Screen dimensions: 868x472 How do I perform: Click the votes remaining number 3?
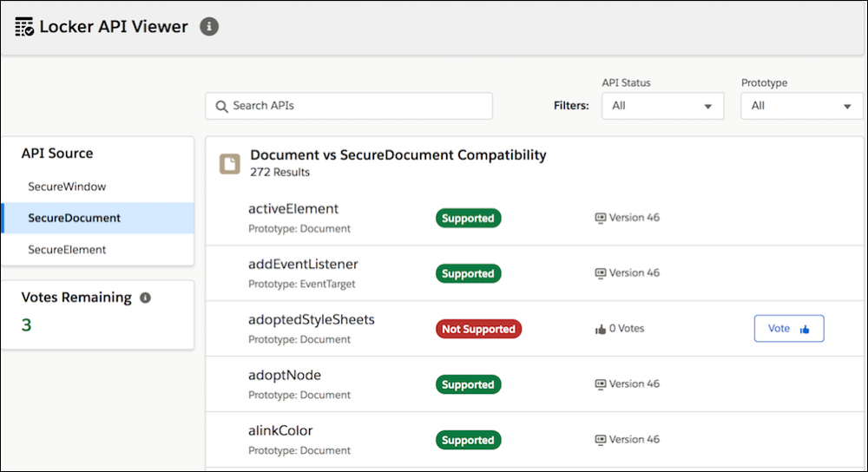click(26, 324)
